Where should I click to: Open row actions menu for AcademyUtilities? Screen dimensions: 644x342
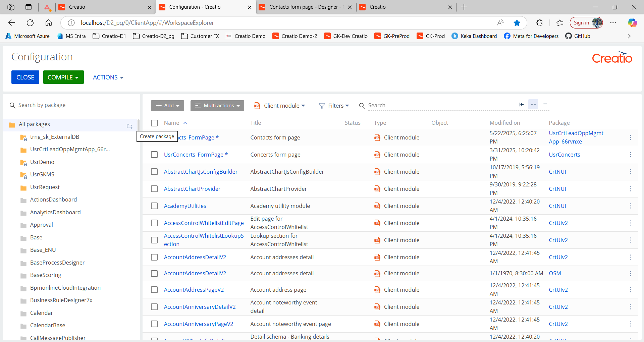(x=631, y=206)
